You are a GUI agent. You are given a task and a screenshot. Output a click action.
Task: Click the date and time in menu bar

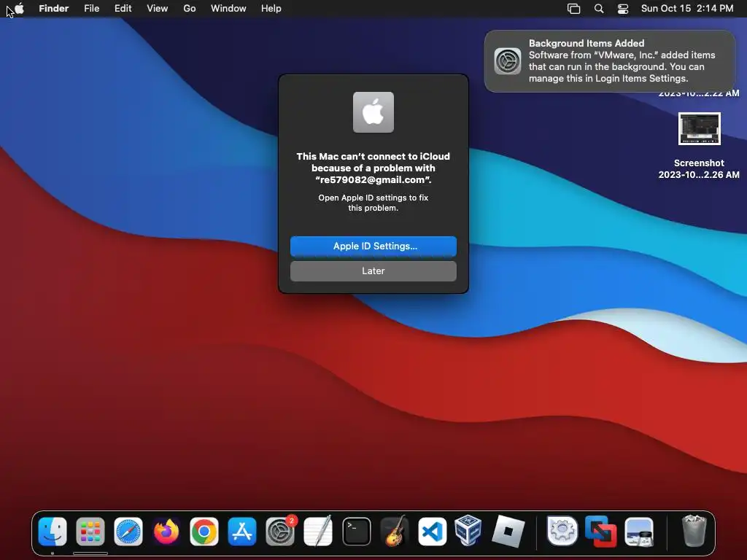point(687,9)
